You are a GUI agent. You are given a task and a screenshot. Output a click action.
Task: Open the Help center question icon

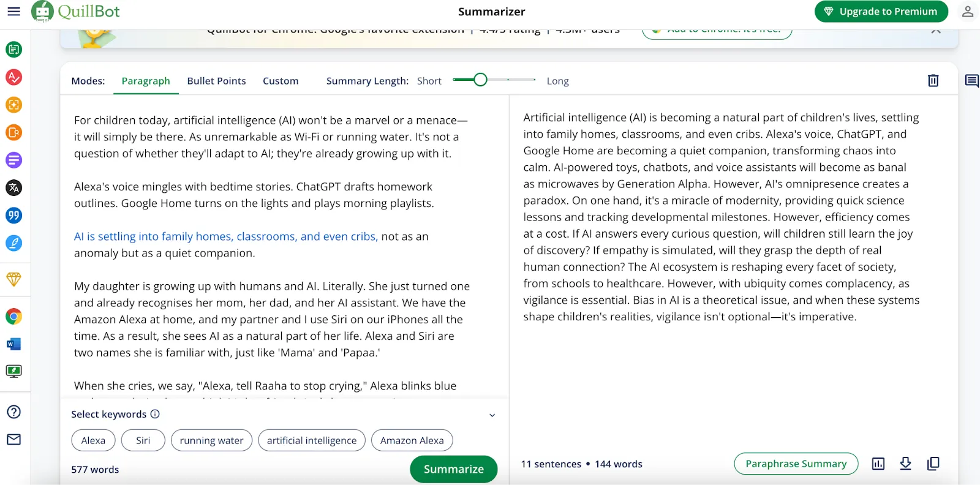[13, 412]
